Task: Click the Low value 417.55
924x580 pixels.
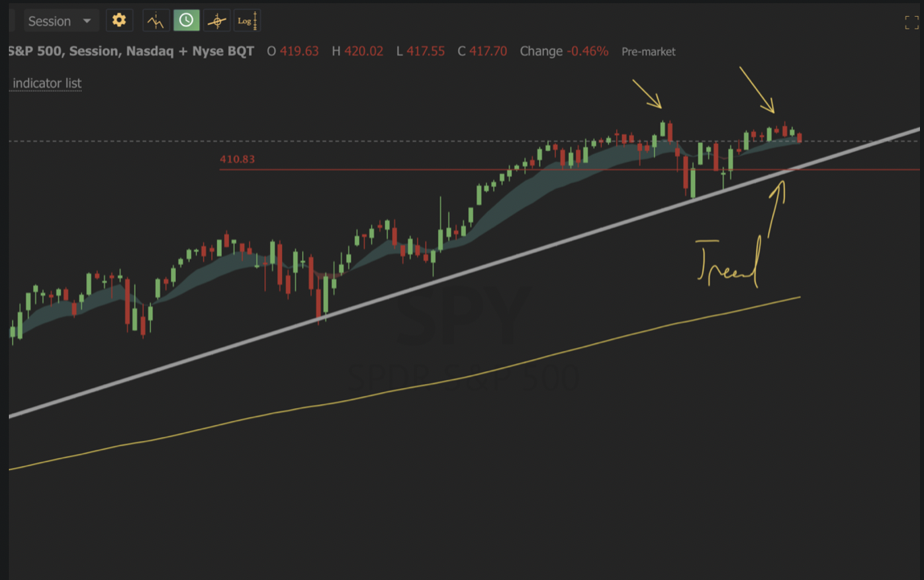Action: pos(426,51)
